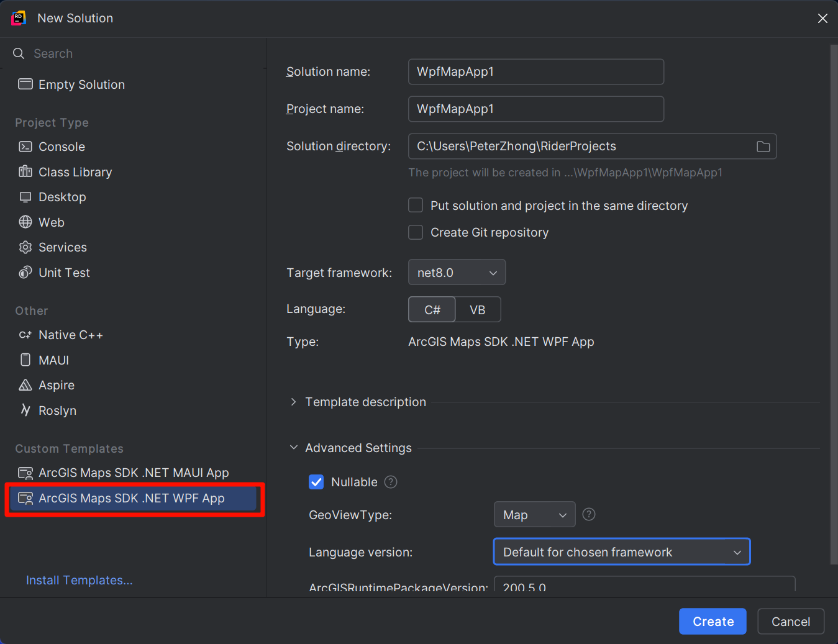The width and height of the screenshot is (838, 644).
Task: Select Console project type
Action: (x=134, y=147)
